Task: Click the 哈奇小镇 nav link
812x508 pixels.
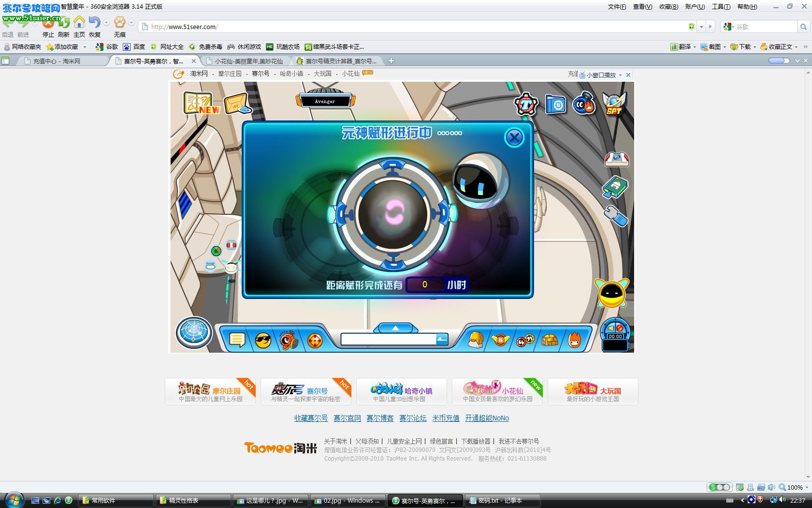Action: point(291,74)
